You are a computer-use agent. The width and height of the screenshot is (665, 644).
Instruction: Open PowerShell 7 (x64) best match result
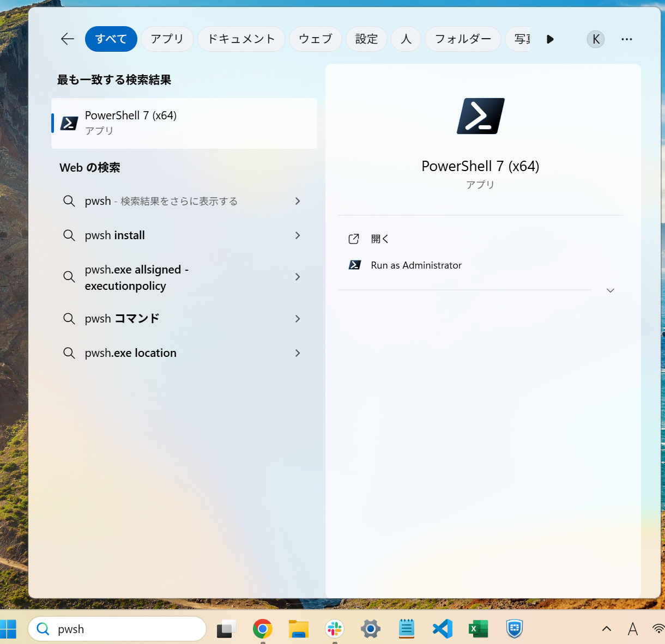184,123
